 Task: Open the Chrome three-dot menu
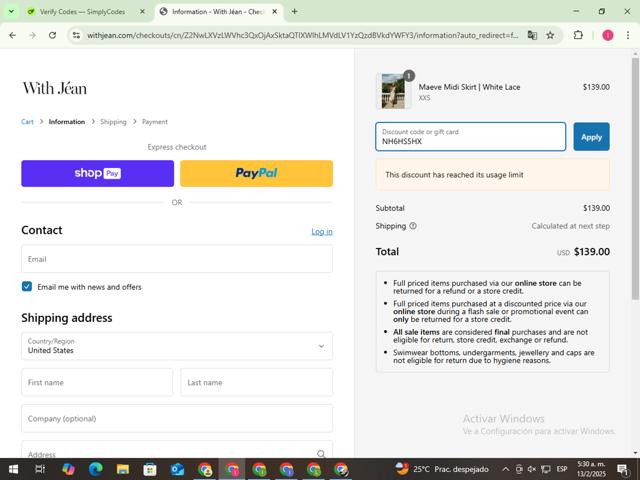pos(628,35)
